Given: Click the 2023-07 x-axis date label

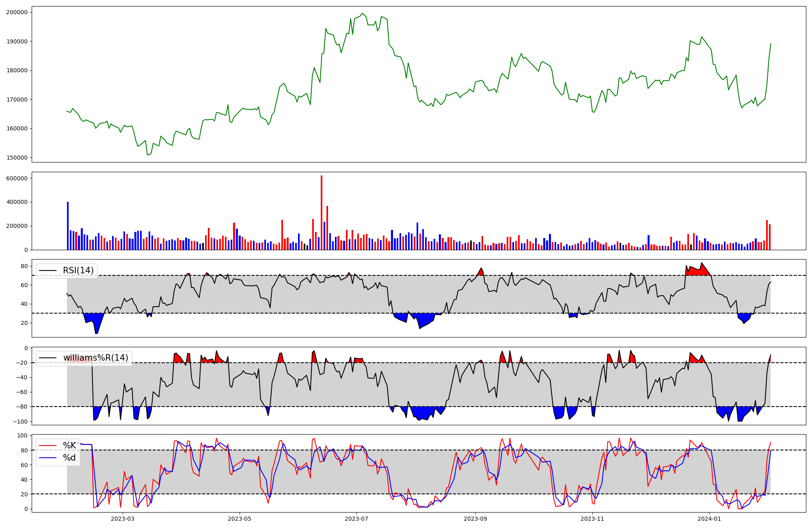Looking at the screenshot, I should (x=356, y=518).
